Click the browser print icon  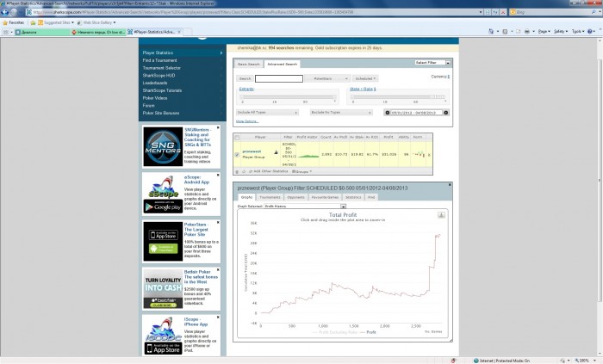pos(527,32)
